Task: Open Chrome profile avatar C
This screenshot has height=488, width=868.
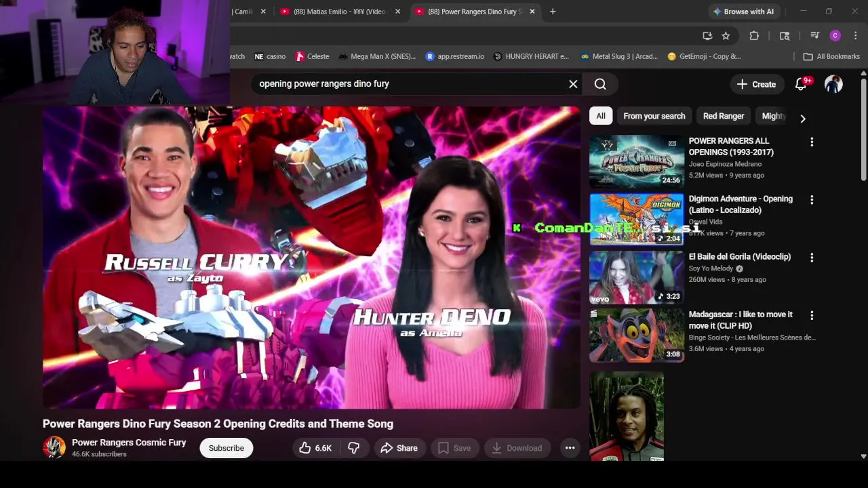Action: 835,36
